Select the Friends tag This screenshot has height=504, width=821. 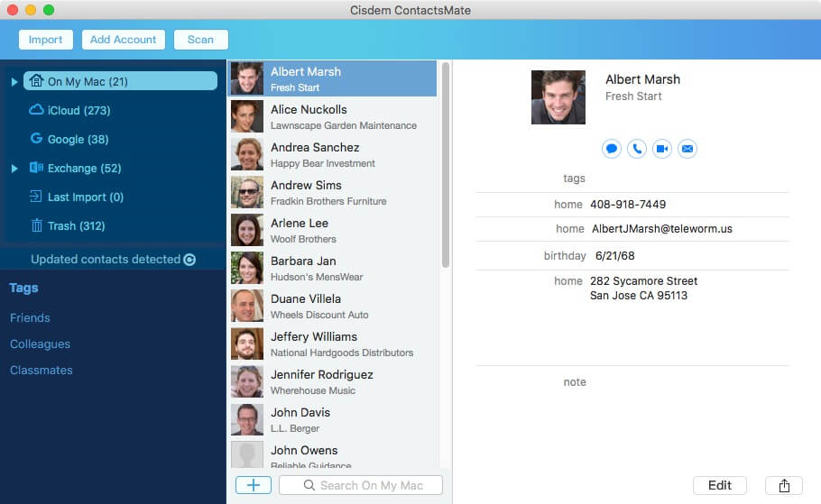30,317
